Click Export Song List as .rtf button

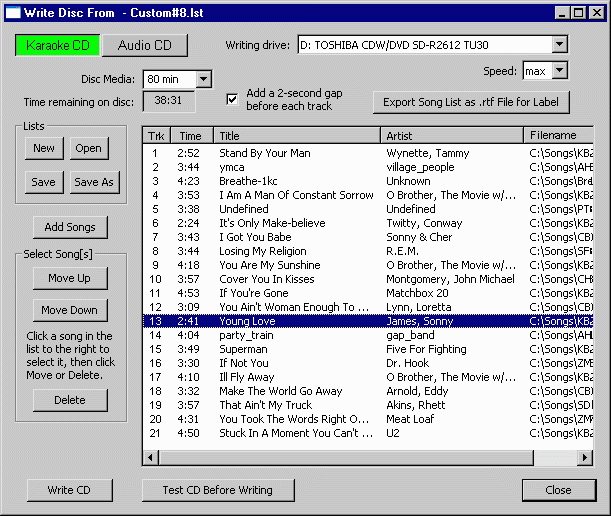[471, 102]
